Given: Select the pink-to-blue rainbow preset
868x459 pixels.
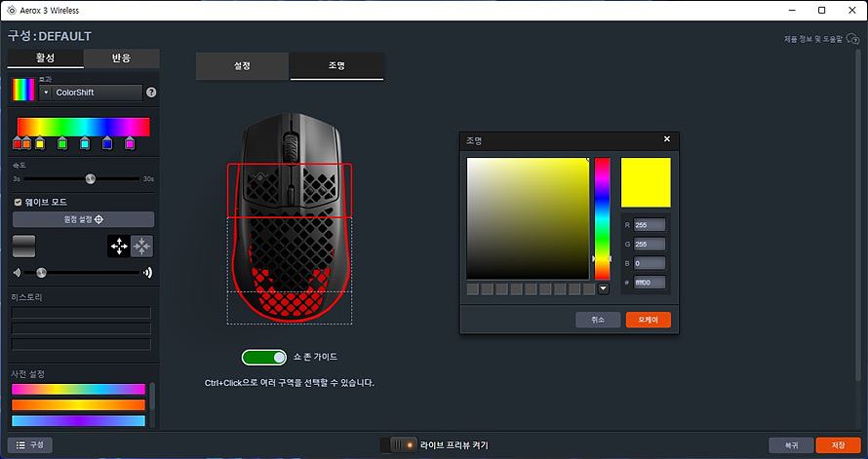Looking at the screenshot, I should pos(78,389).
